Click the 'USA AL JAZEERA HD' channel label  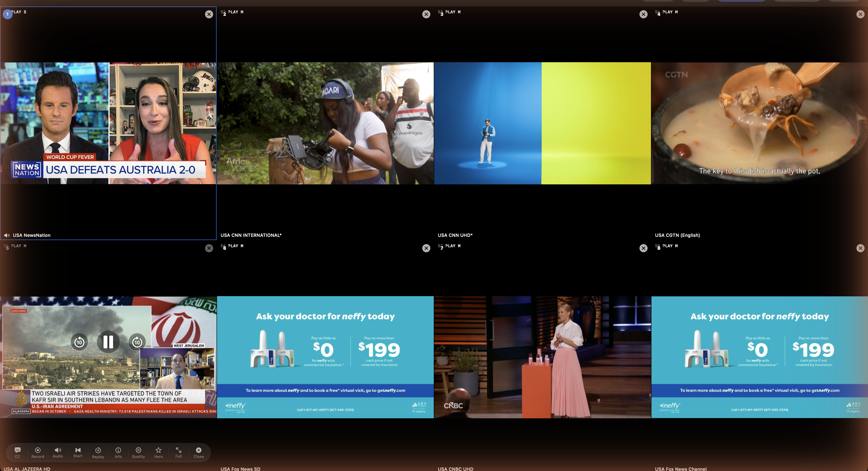point(27,469)
